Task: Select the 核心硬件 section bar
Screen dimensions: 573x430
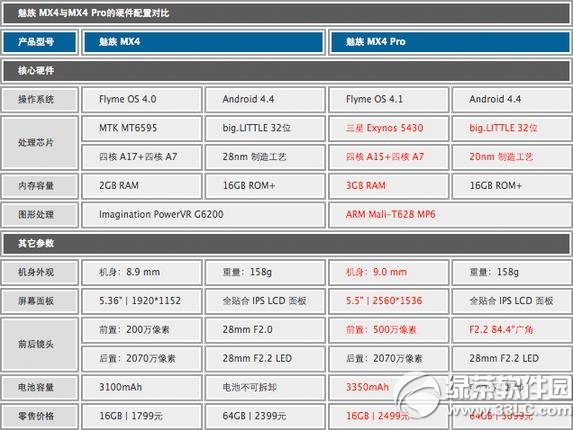Action: click(286, 71)
